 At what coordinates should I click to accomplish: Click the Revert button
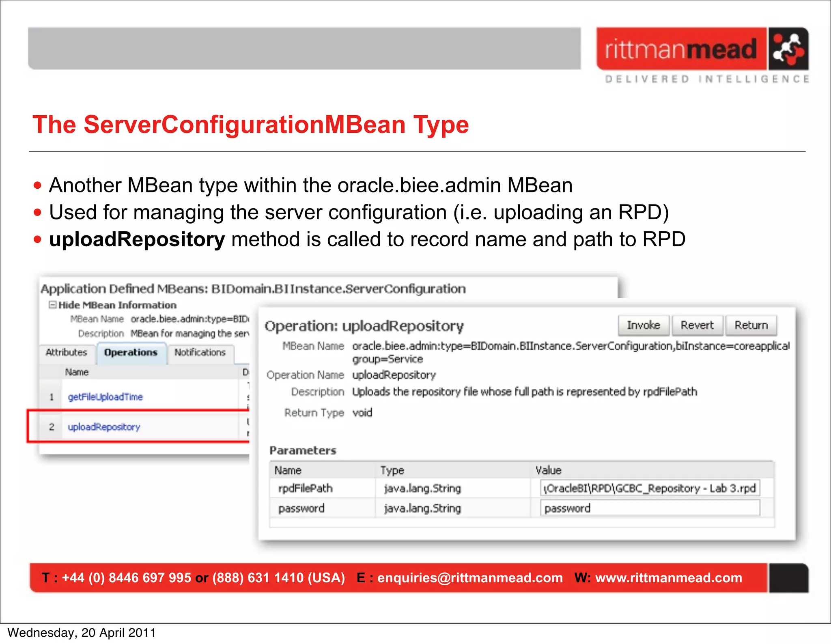[697, 325]
